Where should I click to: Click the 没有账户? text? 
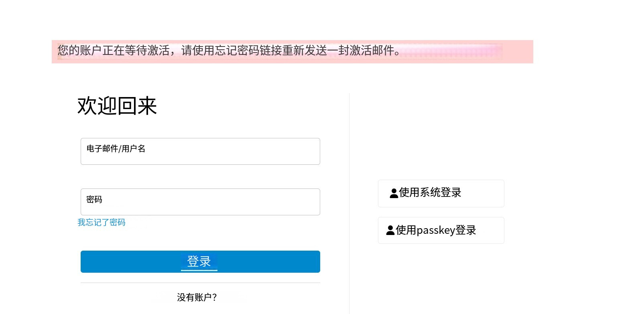197,297
